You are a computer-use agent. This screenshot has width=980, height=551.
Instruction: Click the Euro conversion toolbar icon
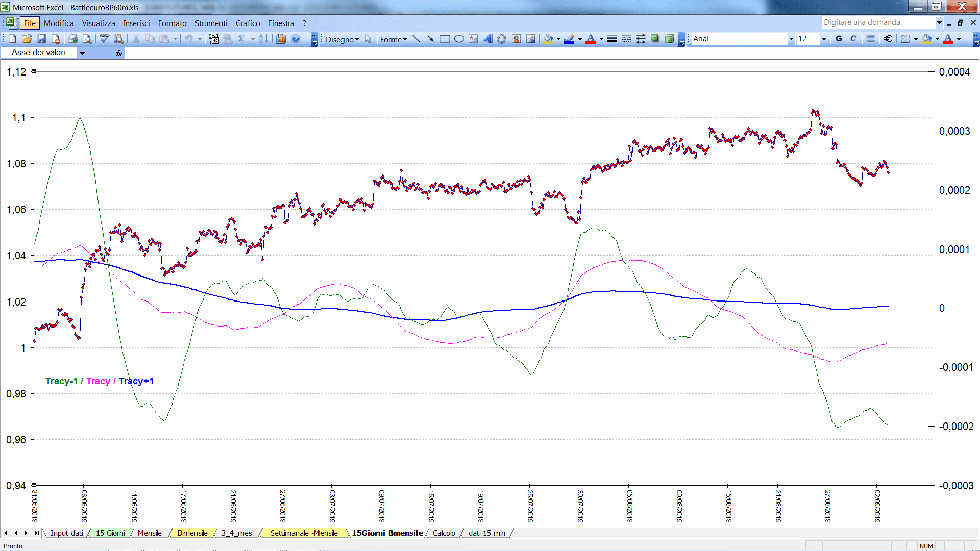[x=214, y=39]
